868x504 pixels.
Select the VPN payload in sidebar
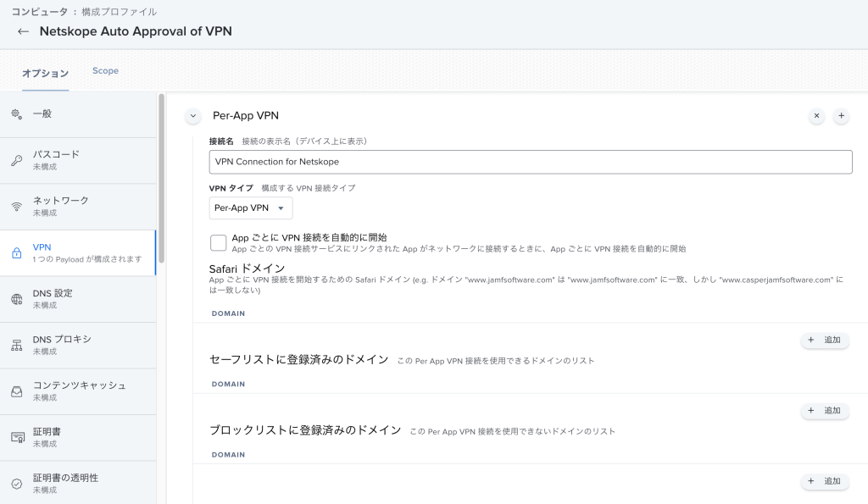click(78, 252)
